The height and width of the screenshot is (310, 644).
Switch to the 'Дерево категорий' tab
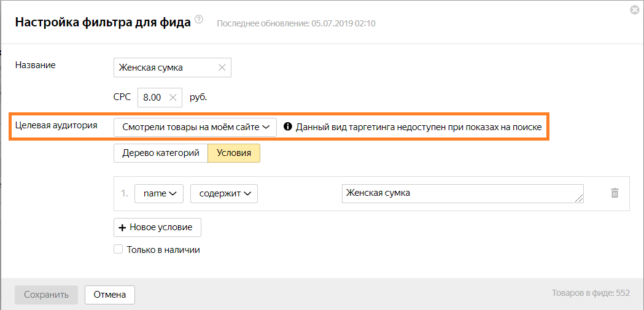pos(161,153)
